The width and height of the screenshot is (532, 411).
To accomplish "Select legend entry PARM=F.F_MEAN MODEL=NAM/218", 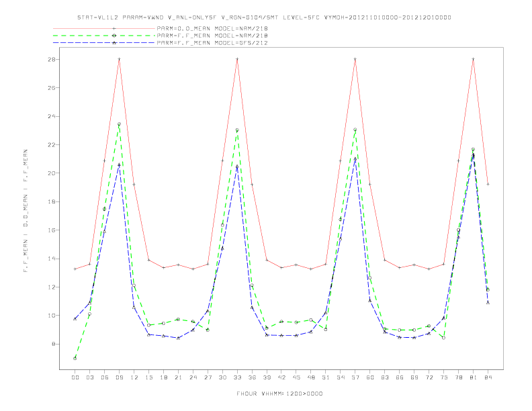I will click(x=212, y=36).
